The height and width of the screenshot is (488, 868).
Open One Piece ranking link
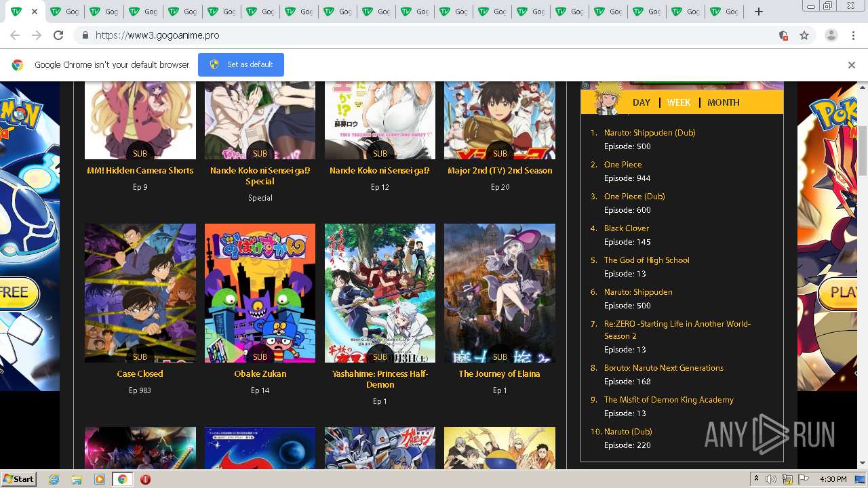click(x=623, y=165)
